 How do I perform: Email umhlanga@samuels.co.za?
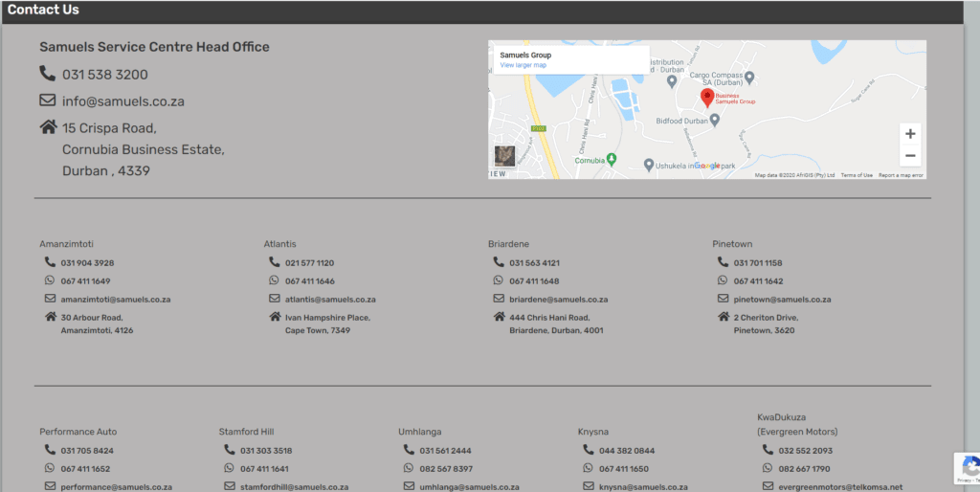(469, 487)
